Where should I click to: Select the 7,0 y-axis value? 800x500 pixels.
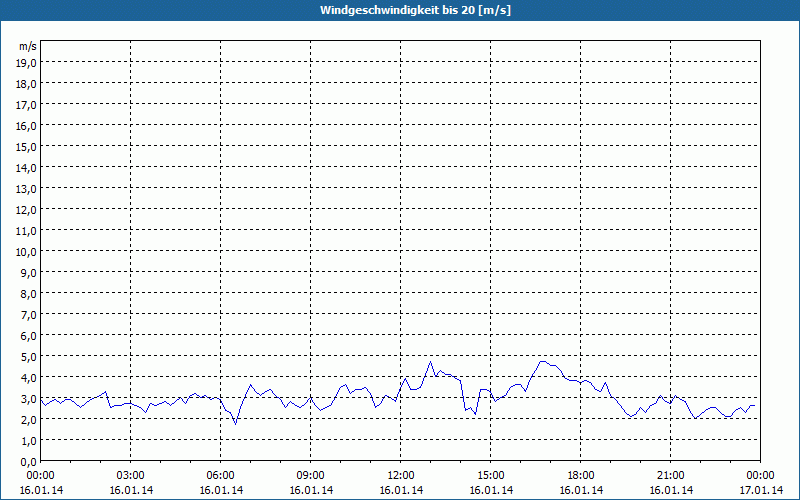30,315
